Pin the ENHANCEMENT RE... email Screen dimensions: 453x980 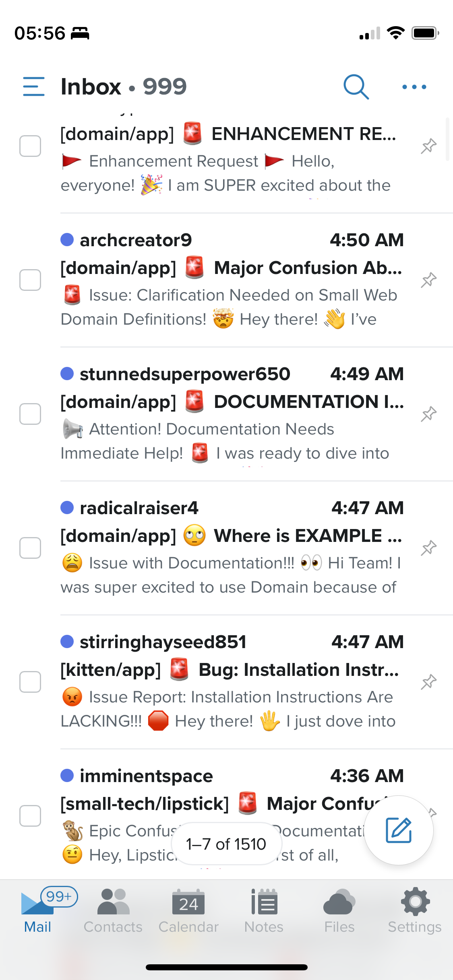tap(429, 146)
